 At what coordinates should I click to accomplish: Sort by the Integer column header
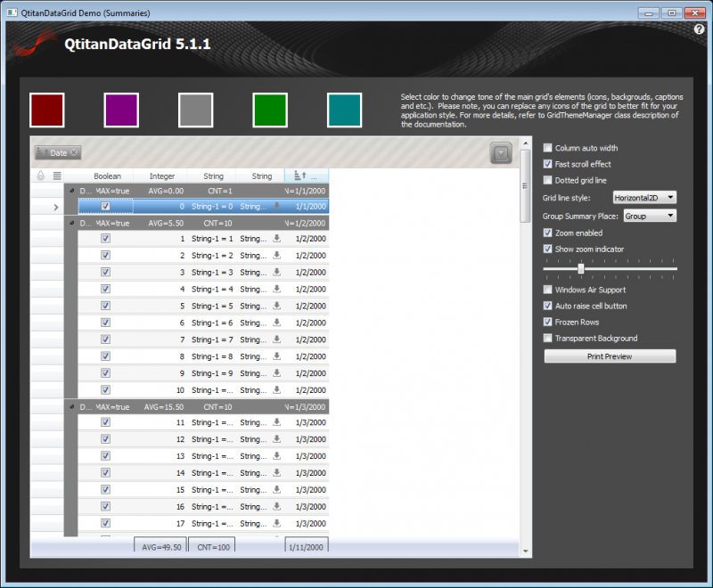coord(162,176)
